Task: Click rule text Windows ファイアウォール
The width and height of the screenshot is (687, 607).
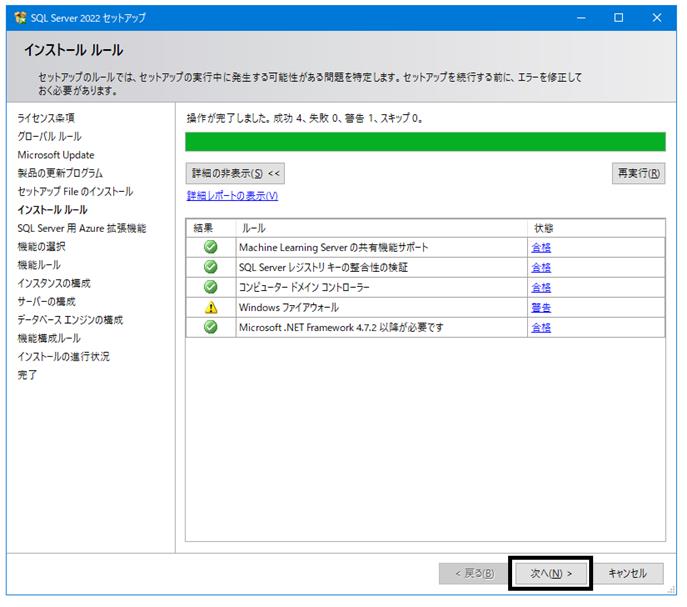Action: click(x=289, y=308)
